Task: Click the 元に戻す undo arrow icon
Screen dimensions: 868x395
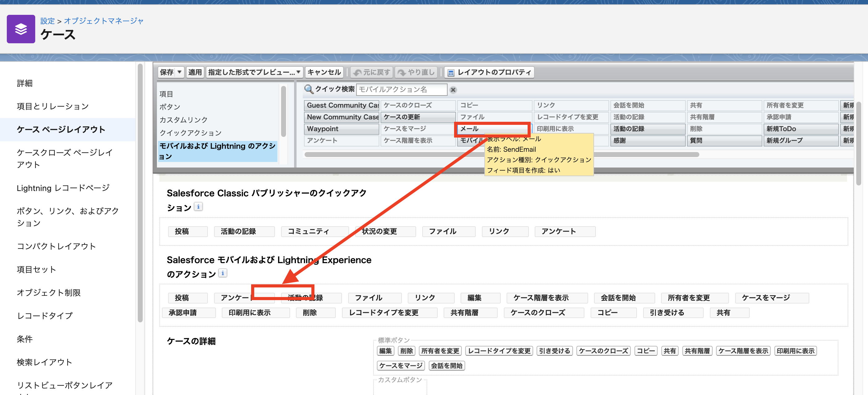Action: tap(358, 72)
